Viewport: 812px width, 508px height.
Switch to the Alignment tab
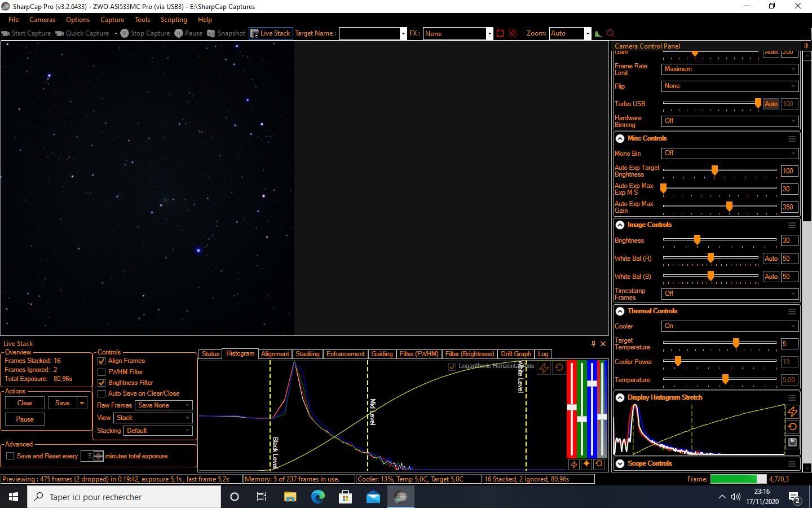click(x=275, y=354)
